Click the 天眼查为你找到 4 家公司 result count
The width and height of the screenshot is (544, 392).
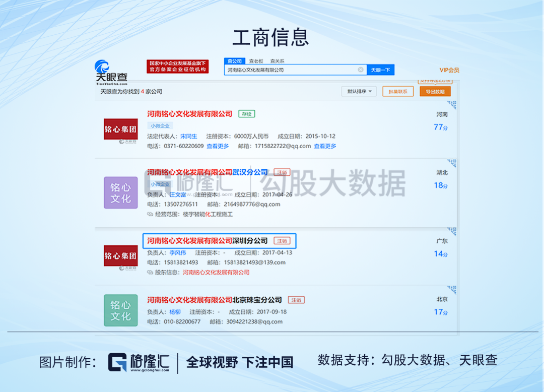(x=131, y=92)
